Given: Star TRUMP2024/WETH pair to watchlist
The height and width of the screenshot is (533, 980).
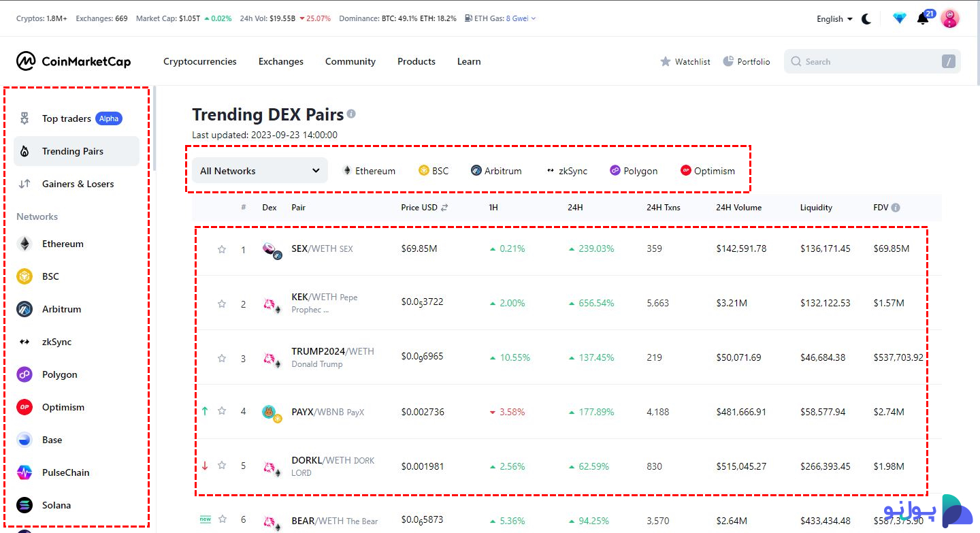Looking at the screenshot, I should pyautogui.click(x=221, y=358).
